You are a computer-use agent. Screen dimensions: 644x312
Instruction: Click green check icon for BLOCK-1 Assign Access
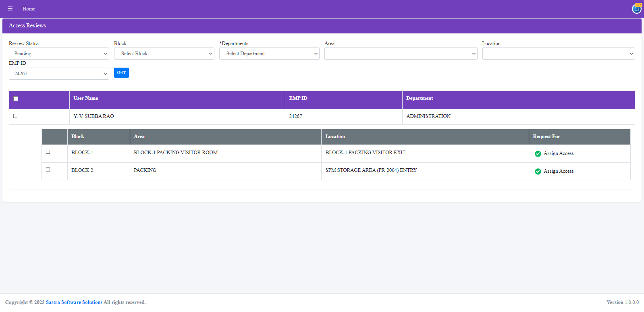coord(538,154)
